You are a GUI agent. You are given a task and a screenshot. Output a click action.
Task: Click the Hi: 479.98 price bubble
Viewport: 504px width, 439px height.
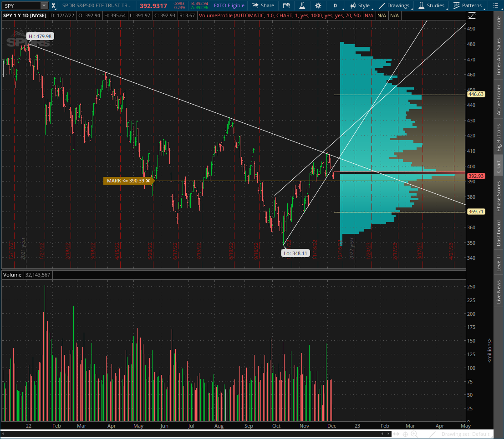40,36
